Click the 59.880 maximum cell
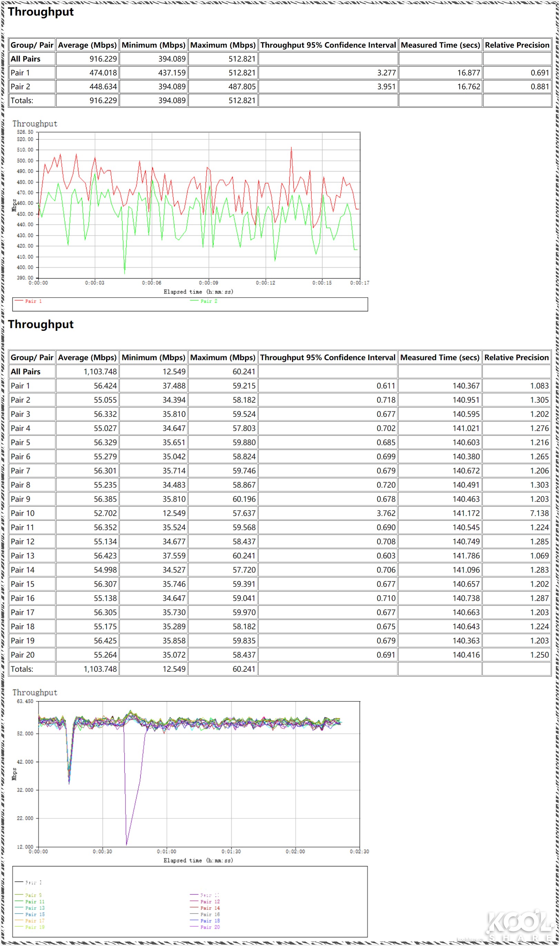 tap(223, 442)
